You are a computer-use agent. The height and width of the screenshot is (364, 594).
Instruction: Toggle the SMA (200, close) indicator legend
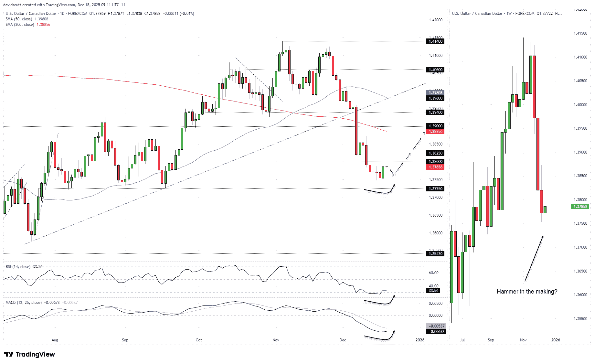19,24
